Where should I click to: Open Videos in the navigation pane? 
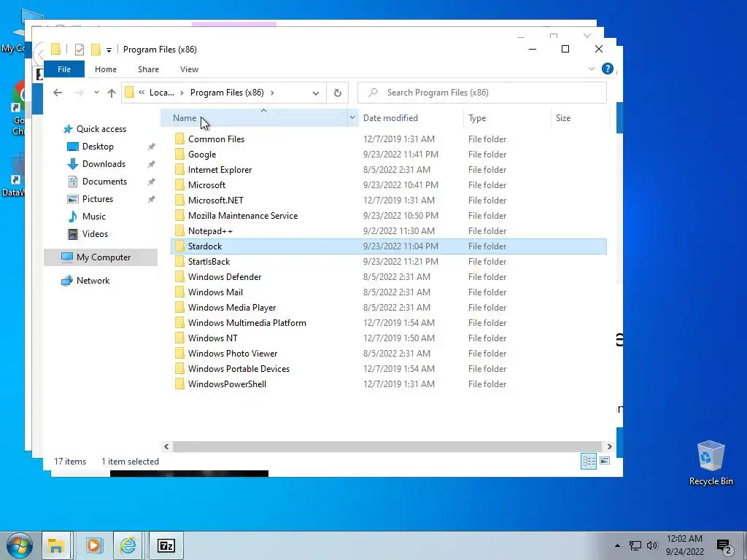coord(95,234)
